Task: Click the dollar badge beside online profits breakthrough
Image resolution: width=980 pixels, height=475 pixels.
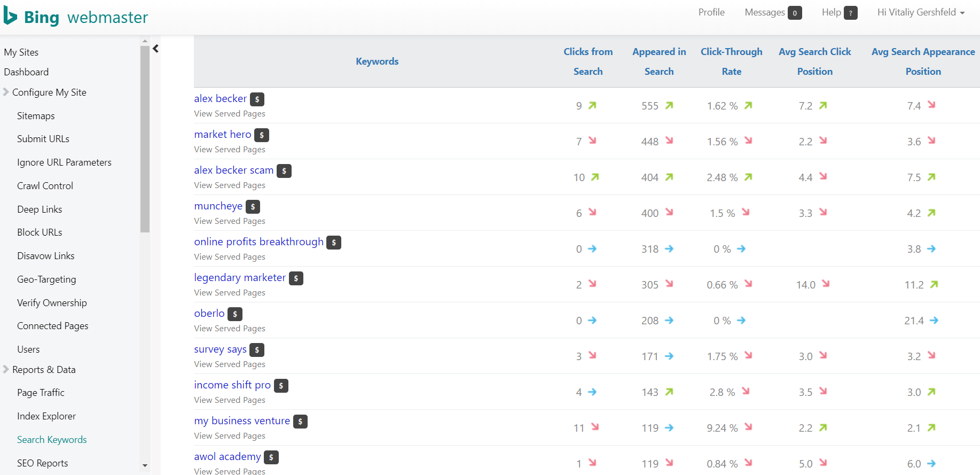Action: (334, 243)
